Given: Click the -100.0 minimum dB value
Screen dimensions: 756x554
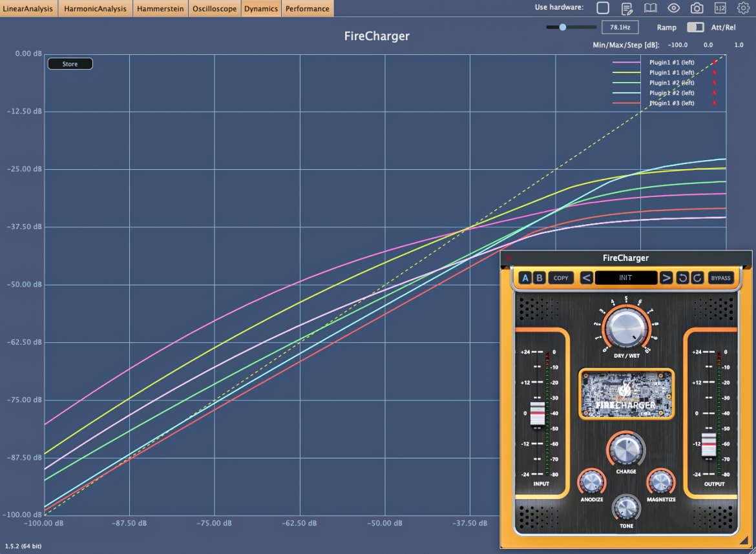Looking at the screenshot, I should tap(677, 45).
